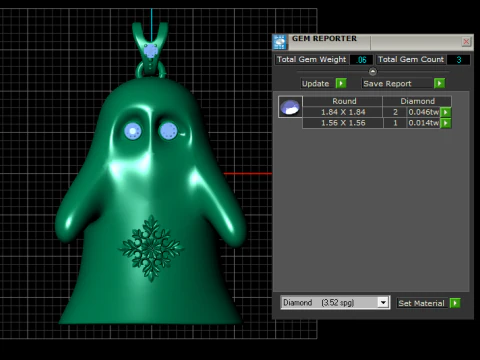This screenshot has height=360, width=480.
Task: Select the 1.56 X 1.56 size cell
Action: click(343, 123)
